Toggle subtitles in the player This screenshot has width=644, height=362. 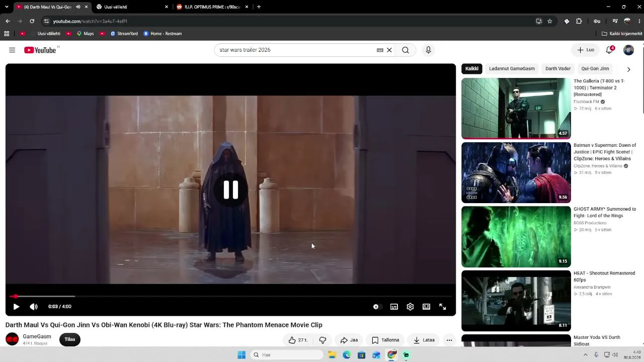tap(394, 307)
